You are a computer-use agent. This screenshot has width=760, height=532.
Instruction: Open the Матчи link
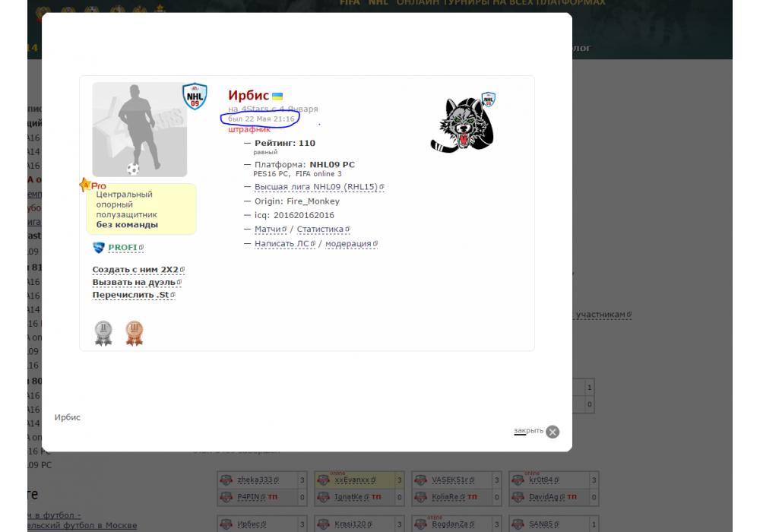pyautogui.click(x=268, y=229)
